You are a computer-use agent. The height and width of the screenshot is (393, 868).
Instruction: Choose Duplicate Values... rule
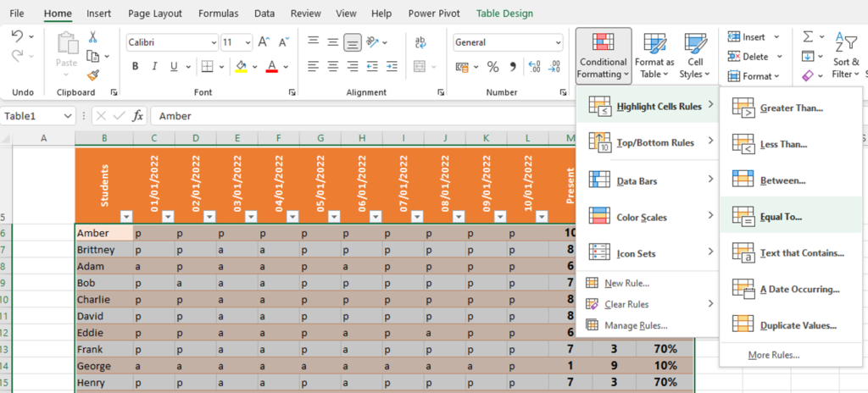pos(791,325)
